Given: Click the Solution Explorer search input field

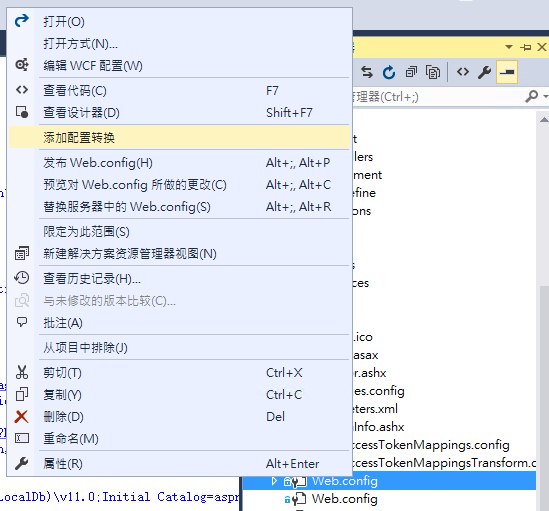Looking at the screenshot, I should [438, 96].
